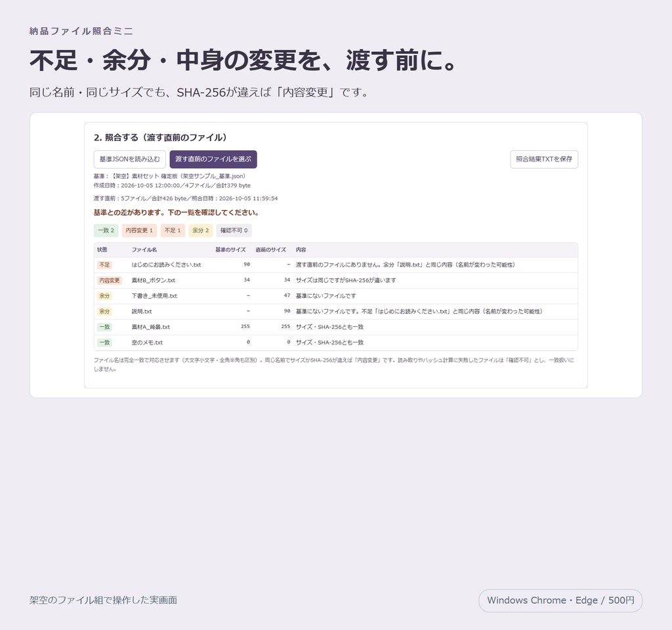
Task: Select file name 説明.txt in table
Action: click(x=142, y=312)
